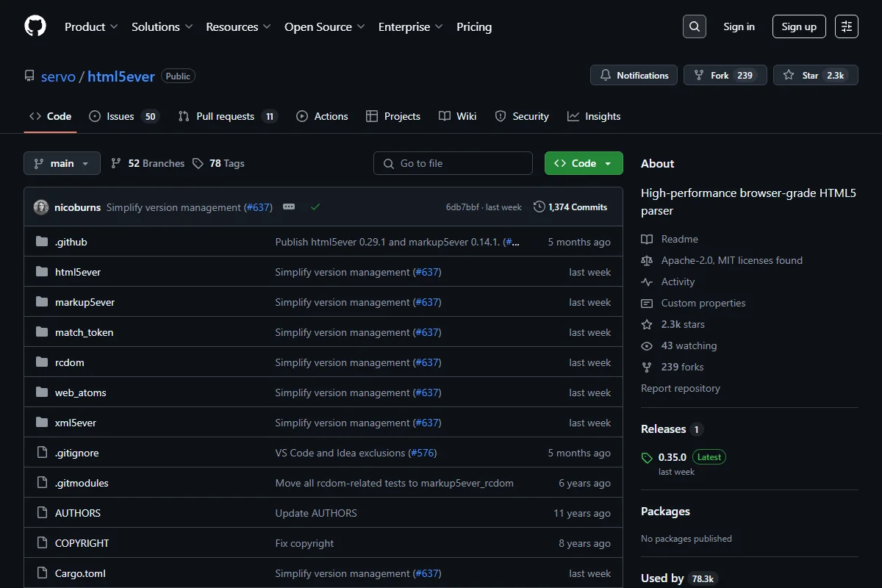
Task: Toggle Notifications for this repository
Action: [634, 75]
